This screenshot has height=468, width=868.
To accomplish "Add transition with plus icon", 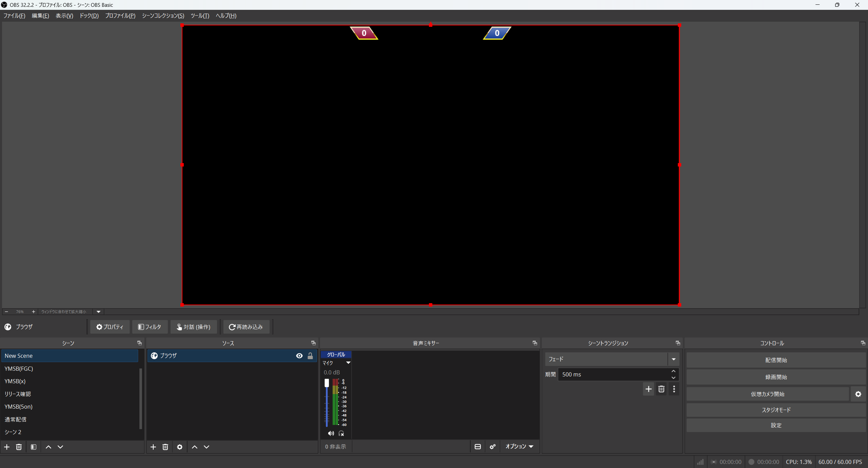I will pyautogui.click(x=649, y=389).
